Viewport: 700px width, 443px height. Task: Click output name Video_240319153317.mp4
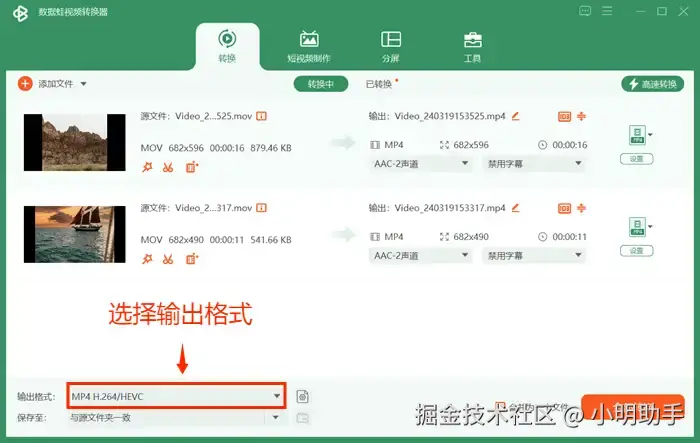point(450,208)
